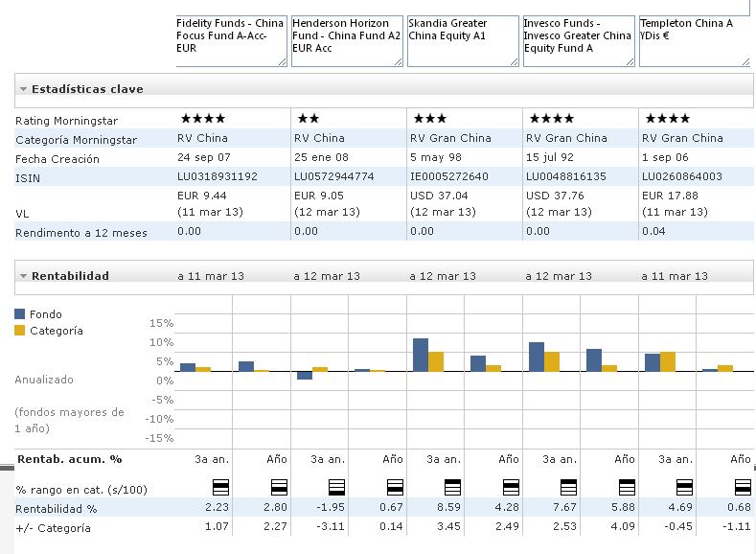The width and height of the screenshot is (756, 554).
Task: Click the blue Fondo legend swatch
Action: 20,313
